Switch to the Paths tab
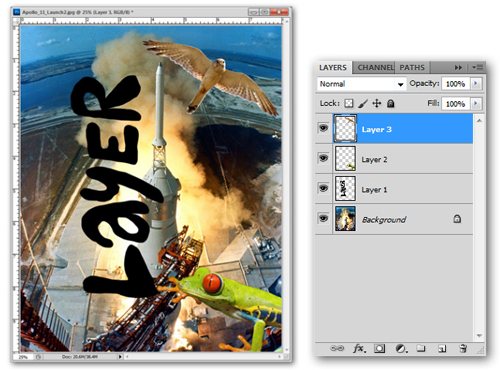 (x=412, y=68)
